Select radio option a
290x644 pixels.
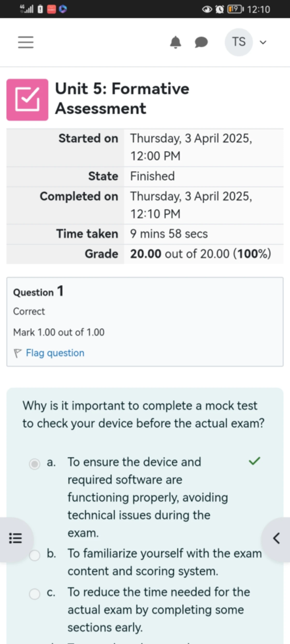click(x=35, y=464)
